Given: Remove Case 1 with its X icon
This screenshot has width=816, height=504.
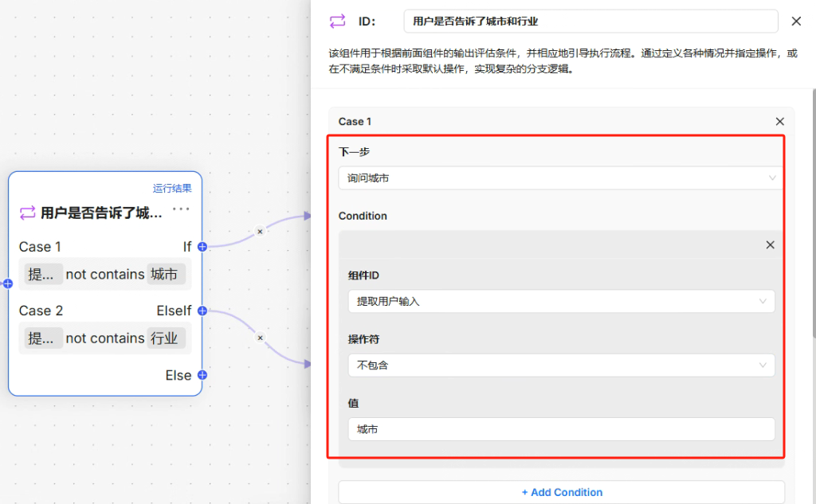Looking at the screenshot, I should pyautogui.click(x=779, y=122).
